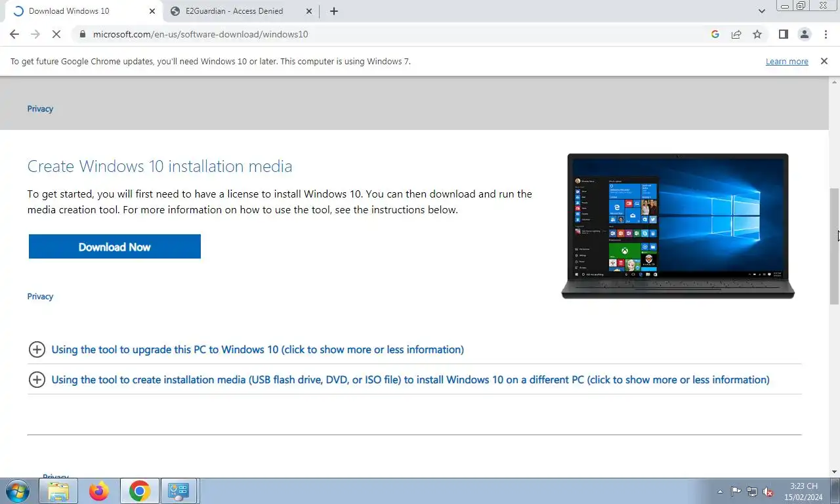Click the page vertical scrollbar thumb

[x=834, y=246]
